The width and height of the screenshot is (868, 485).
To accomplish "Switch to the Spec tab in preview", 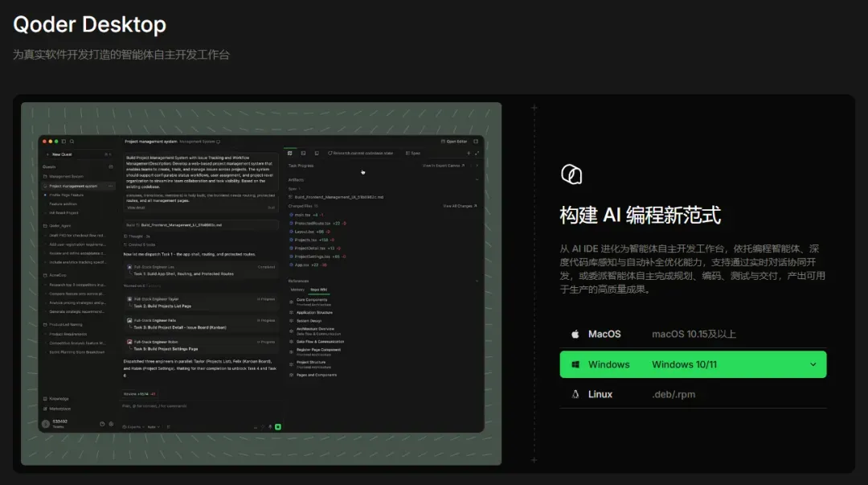I will click(413, 153).
